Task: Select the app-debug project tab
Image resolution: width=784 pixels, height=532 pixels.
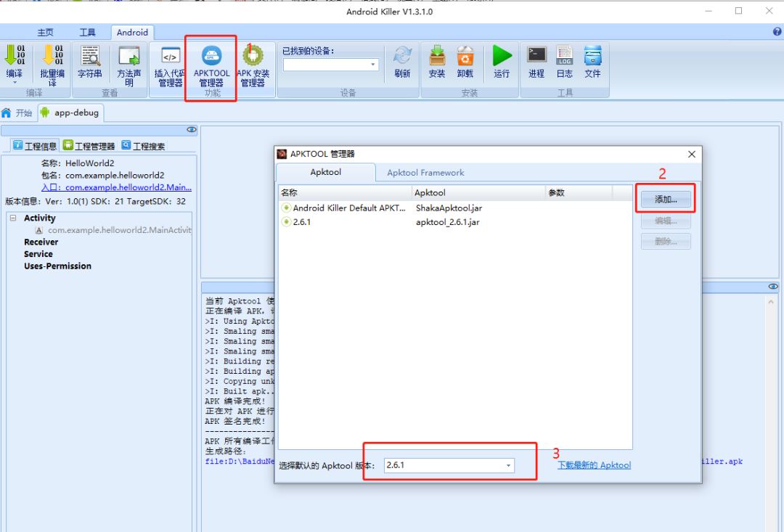Action: point(71,113)
